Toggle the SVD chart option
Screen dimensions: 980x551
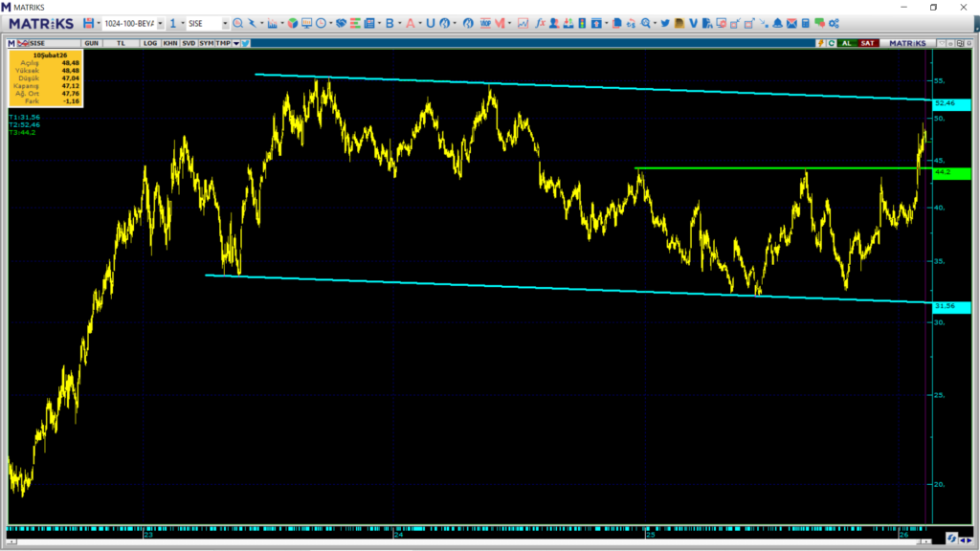tap(189, 43)
